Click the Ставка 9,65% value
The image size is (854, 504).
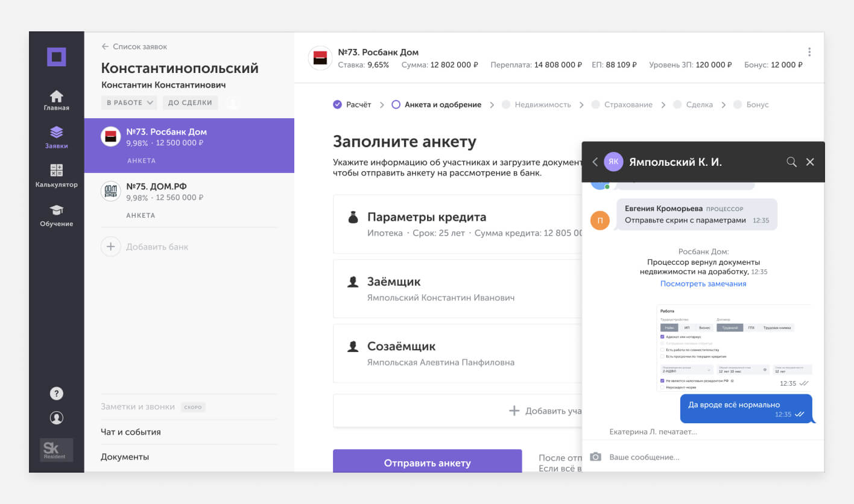[x=363, y=65]
